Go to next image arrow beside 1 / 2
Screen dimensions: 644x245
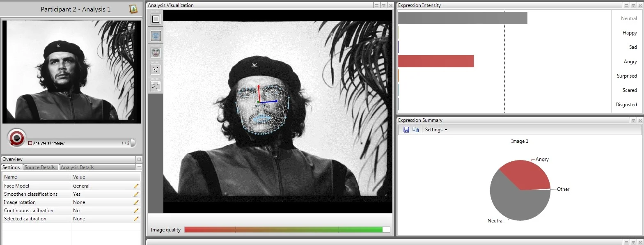pyautogui.click(x=133, y=143)
